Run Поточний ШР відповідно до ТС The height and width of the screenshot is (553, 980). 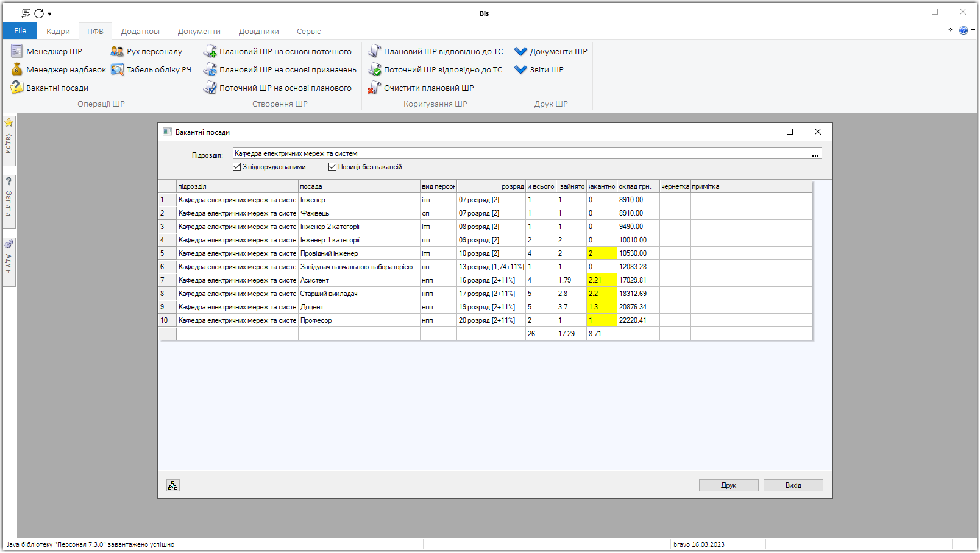(x=435, y=69)
